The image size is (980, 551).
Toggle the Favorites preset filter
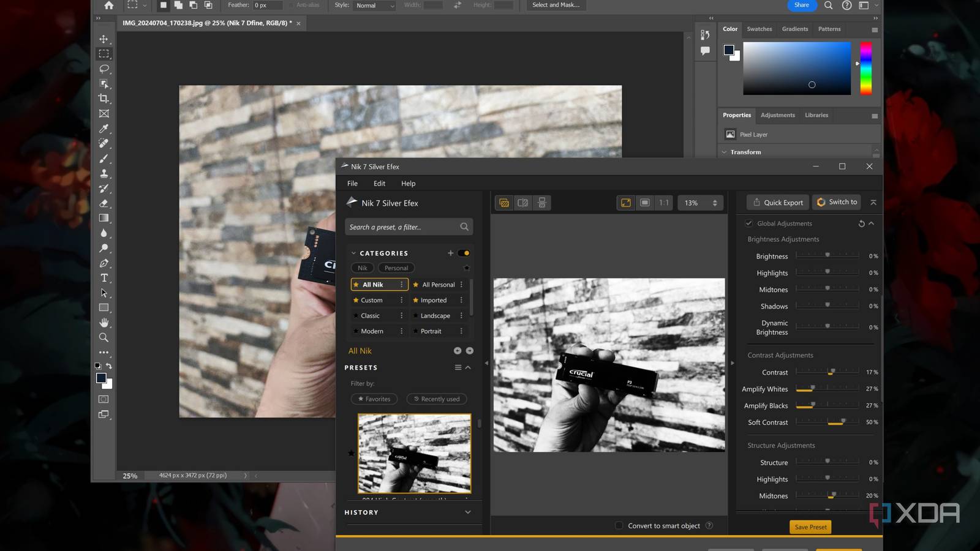pyautogui.click(x=374, y=399)
